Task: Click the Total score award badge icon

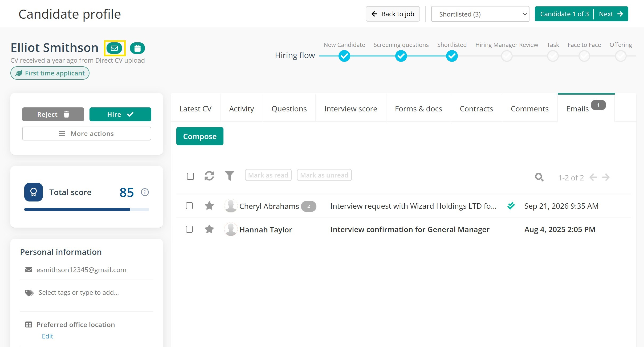Action: coord(34,192)
